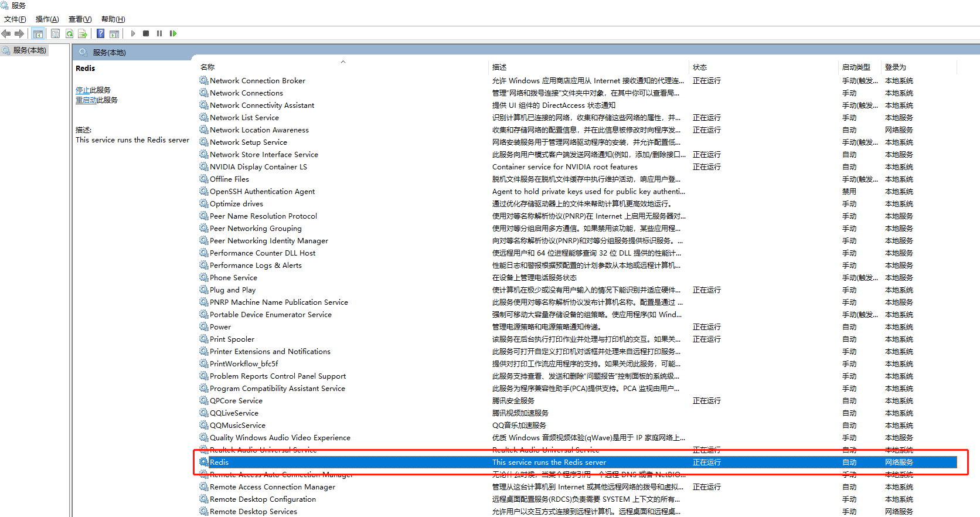Select Network List Service row
The width and height of the screenshot is (980, 517).
pos(577,117)
